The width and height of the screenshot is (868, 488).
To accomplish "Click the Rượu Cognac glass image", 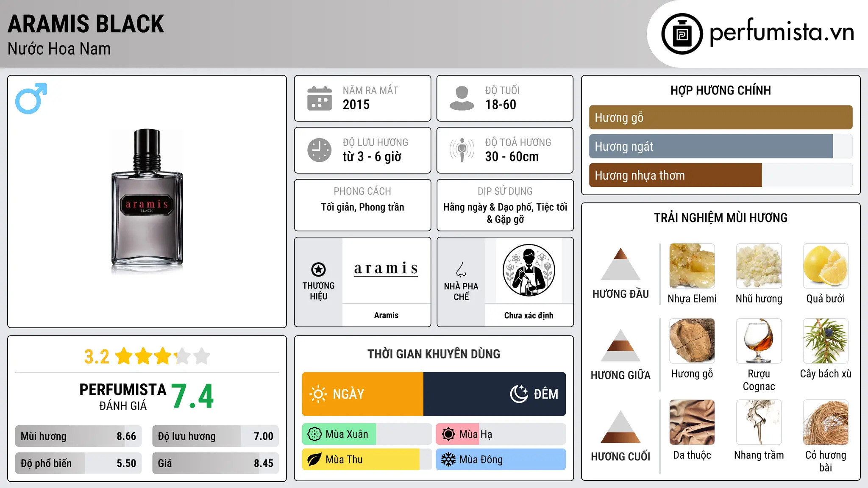I will tap(759, 341).
